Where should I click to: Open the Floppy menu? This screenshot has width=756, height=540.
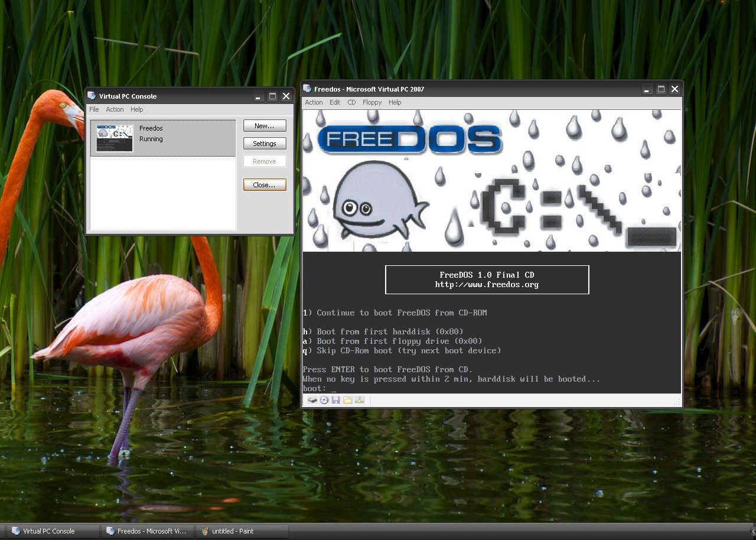click(372, 102)
